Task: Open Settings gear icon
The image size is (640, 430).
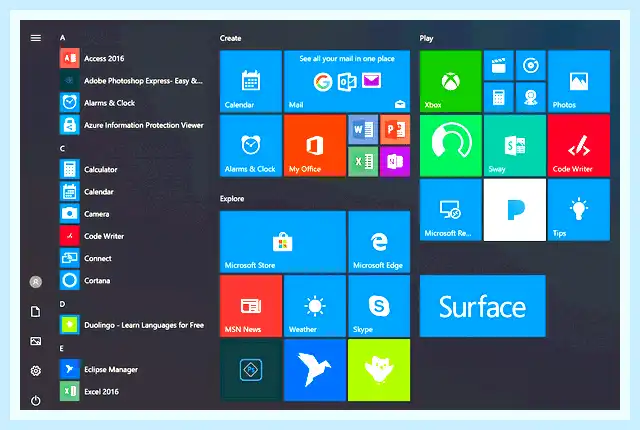Action: pos(36,370)
